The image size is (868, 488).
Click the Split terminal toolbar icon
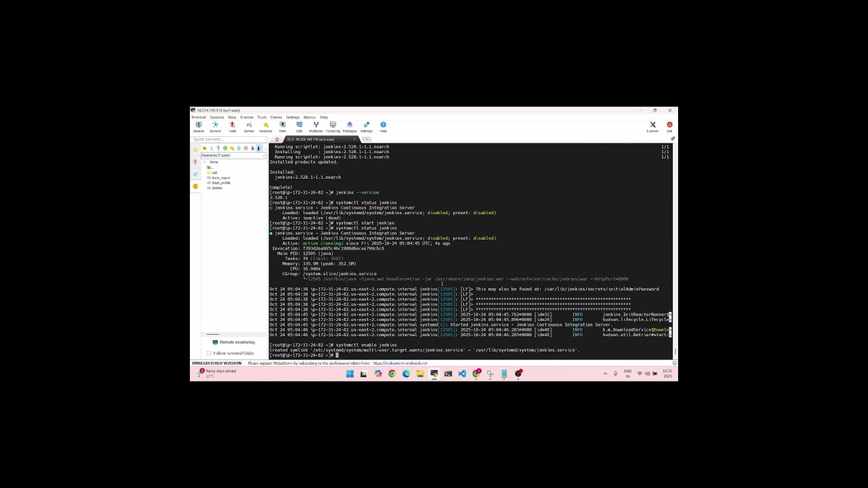299,127
